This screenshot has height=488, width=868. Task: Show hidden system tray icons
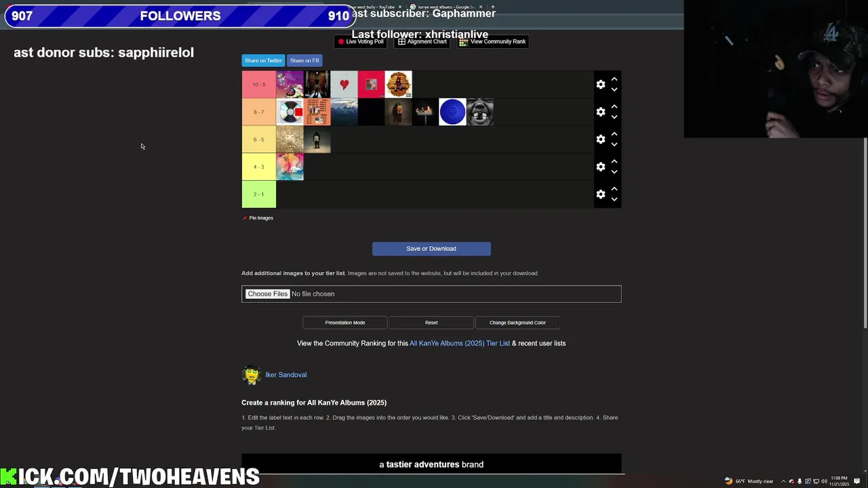[783, 481]
